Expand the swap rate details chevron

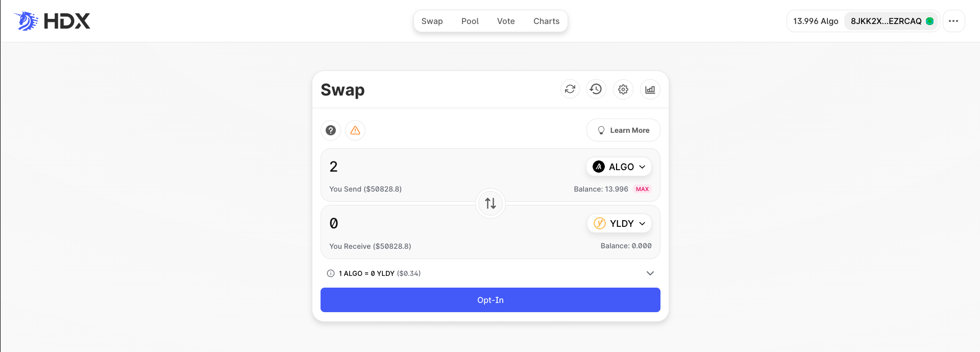coord(650,273)
